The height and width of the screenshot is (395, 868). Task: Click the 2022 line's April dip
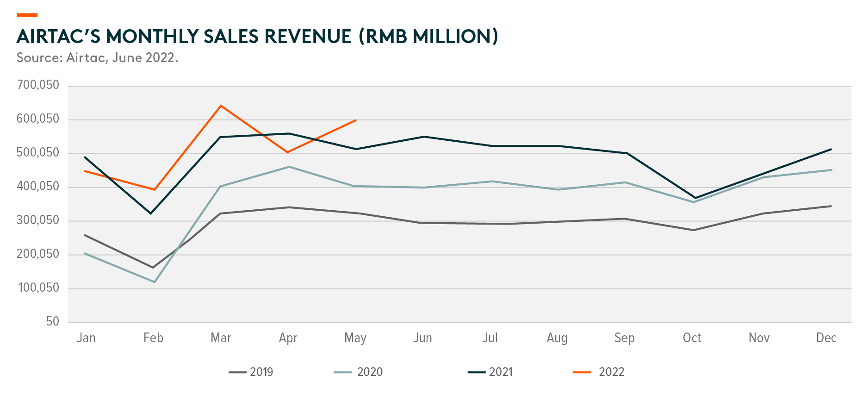pos(287,152)
